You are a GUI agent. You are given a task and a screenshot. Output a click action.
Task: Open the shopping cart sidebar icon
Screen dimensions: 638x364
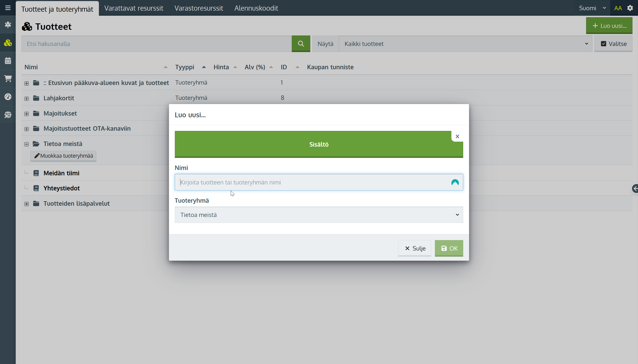tap(8, 79)
